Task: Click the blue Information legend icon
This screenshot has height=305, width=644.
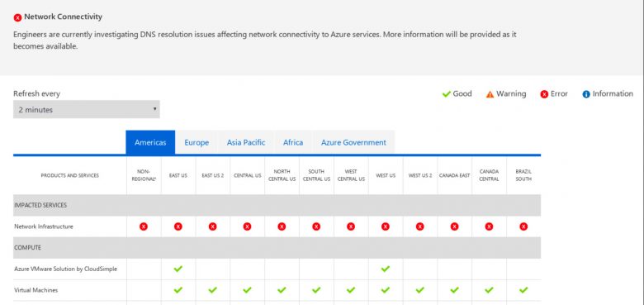Action: (x=586, y=94)
